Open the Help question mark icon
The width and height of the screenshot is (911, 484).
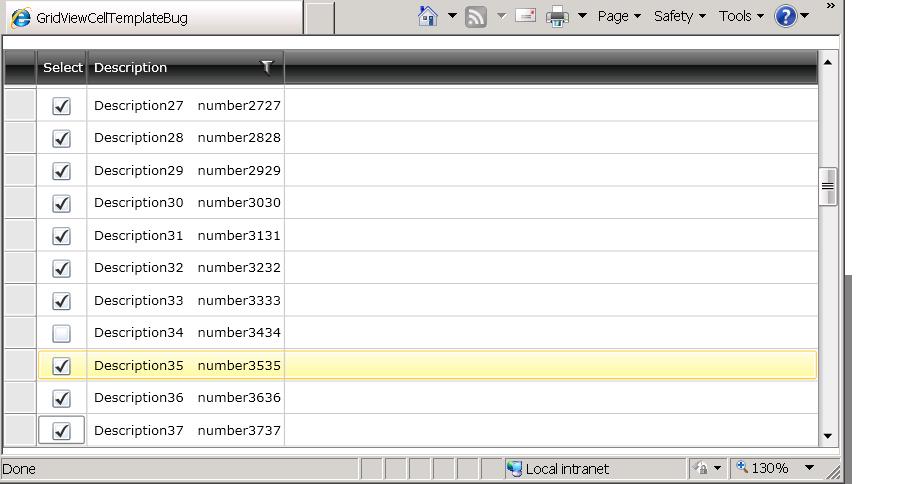[x=786, y=16]
